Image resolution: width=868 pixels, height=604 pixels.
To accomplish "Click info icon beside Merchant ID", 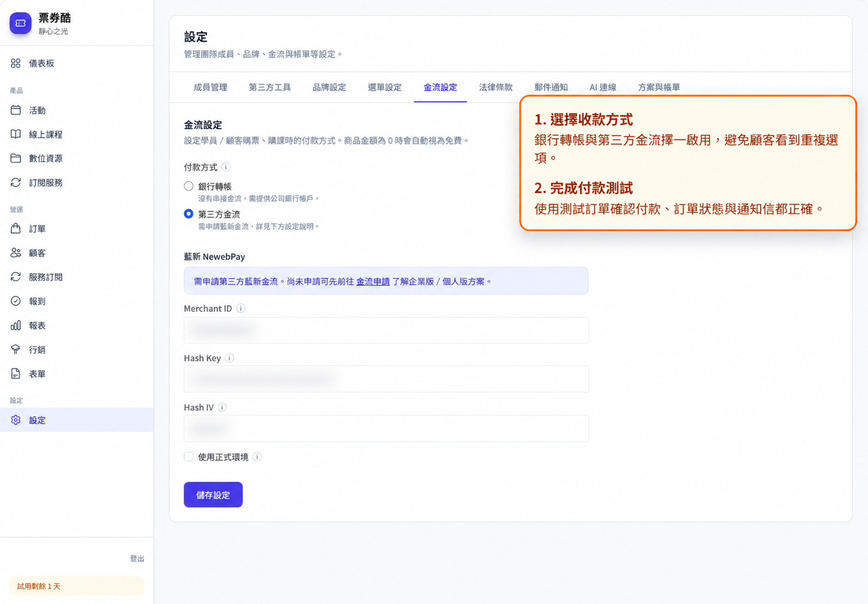I will [241, 308].
